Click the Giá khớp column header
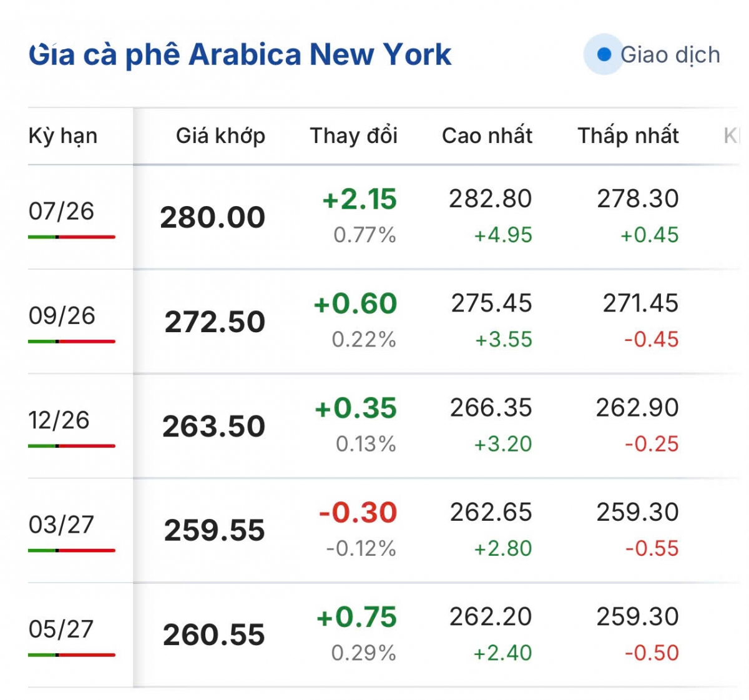 point(220,136)
